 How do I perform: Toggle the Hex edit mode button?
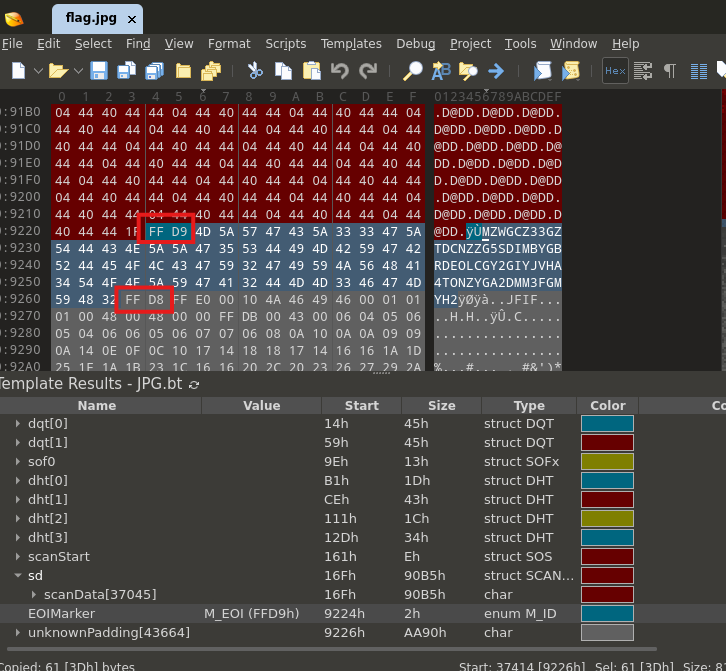point(615,71)
